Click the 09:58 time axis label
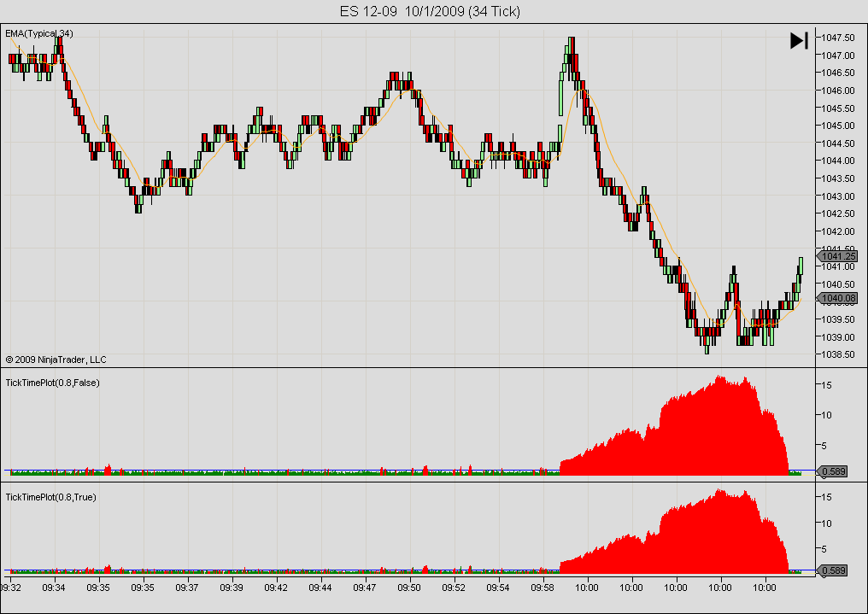The height and width of the screenshot is (614, 868). (x=542, y=588)
